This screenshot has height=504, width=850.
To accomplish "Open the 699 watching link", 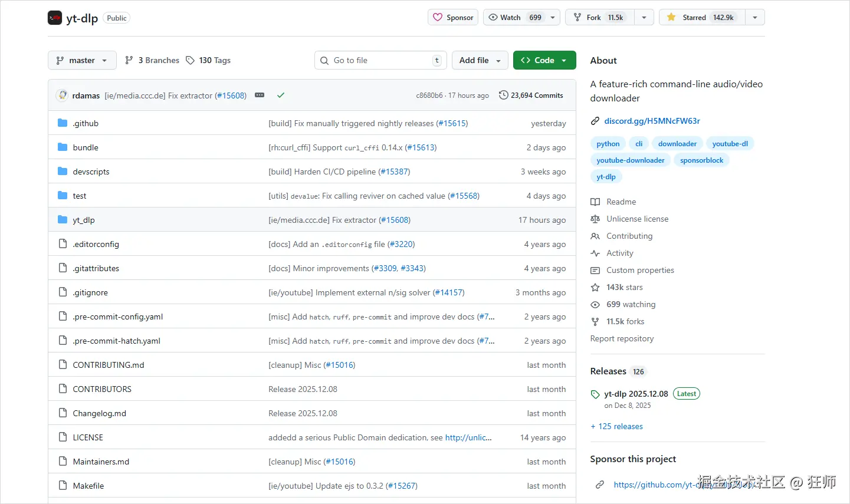I will (x=623, y=304).
